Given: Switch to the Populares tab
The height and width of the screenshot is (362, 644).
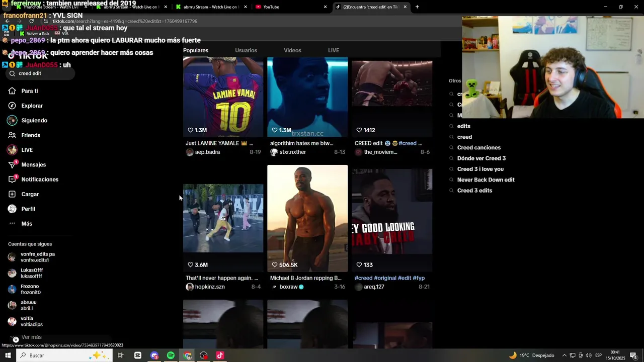Looking at the screenshot, I should [x=196, y=50].
